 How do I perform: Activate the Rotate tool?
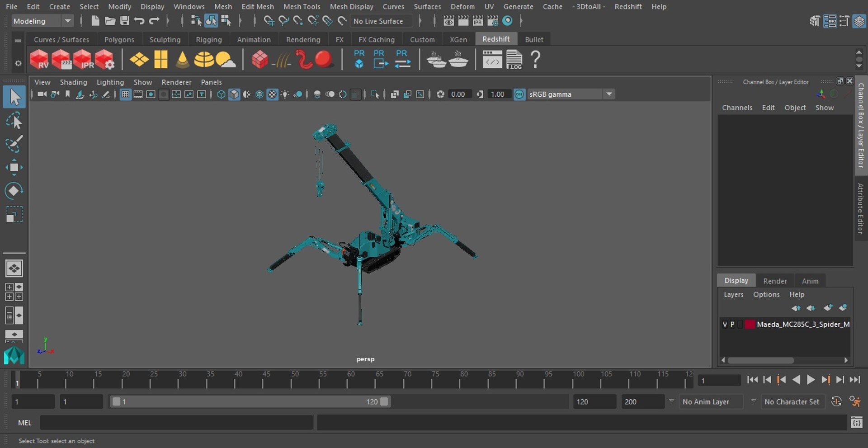[14, 191]
